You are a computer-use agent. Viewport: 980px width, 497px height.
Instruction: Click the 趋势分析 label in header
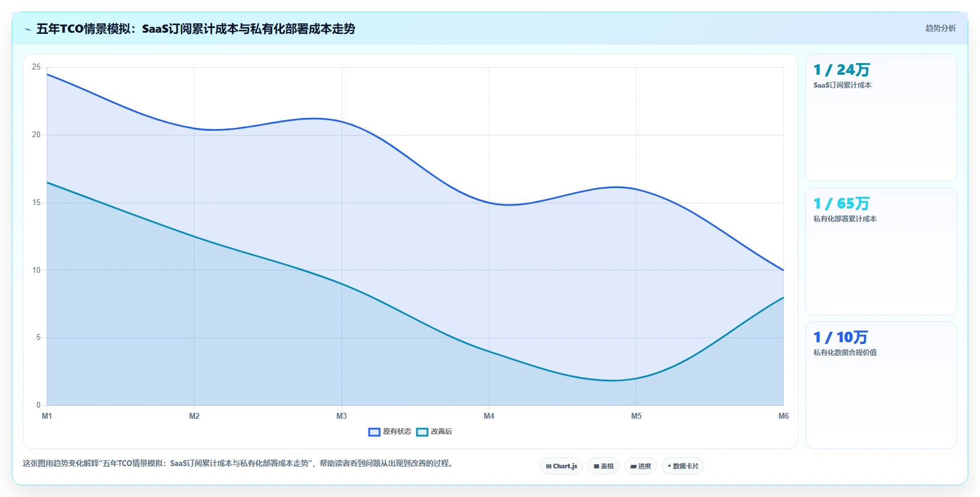tap(940, 28)
